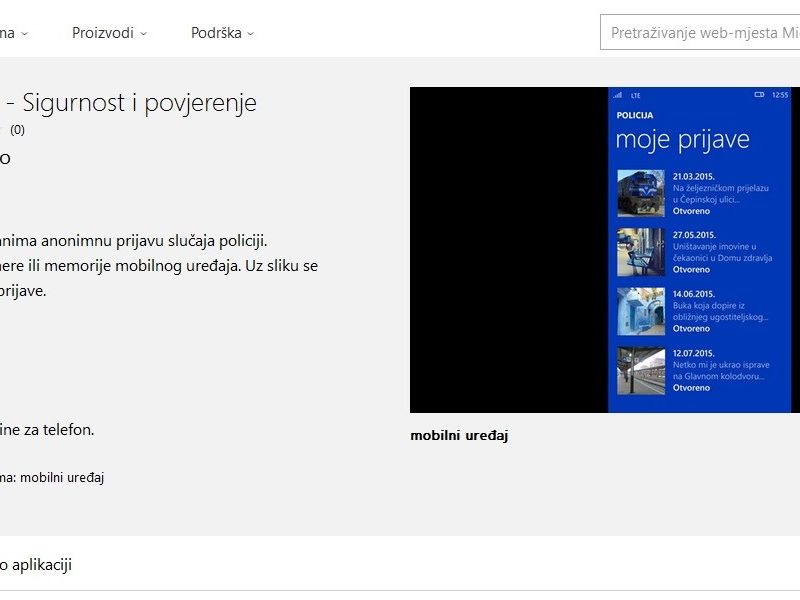Click the (0) rating count
The width and height of the screenshot is (800, 600).
18,129
